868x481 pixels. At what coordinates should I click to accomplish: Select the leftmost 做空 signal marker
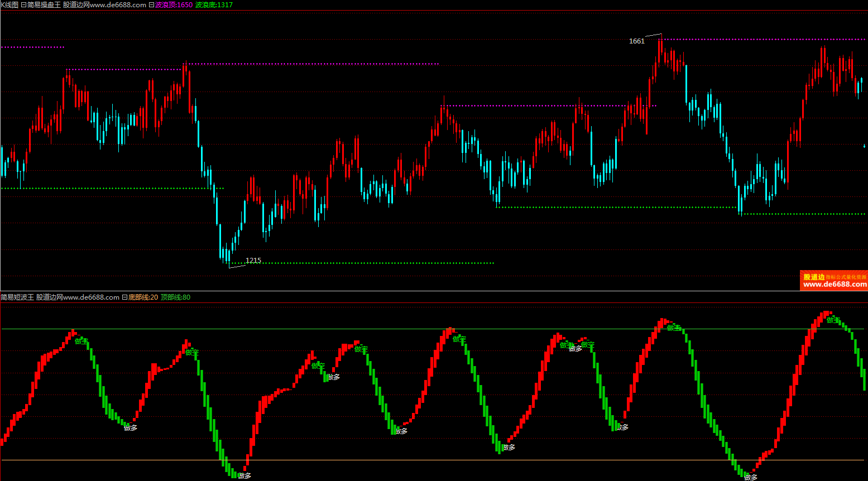81,341
